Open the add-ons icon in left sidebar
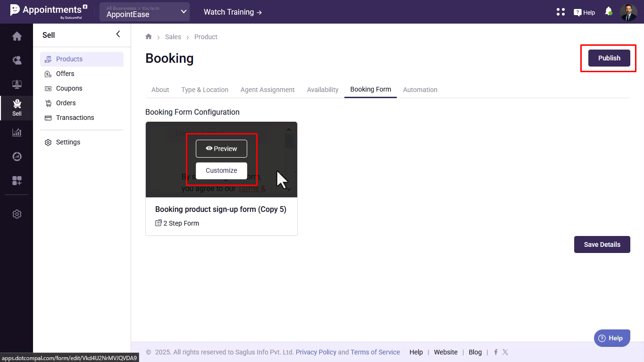This screenshot has width=644, height=362. (17, 181)
